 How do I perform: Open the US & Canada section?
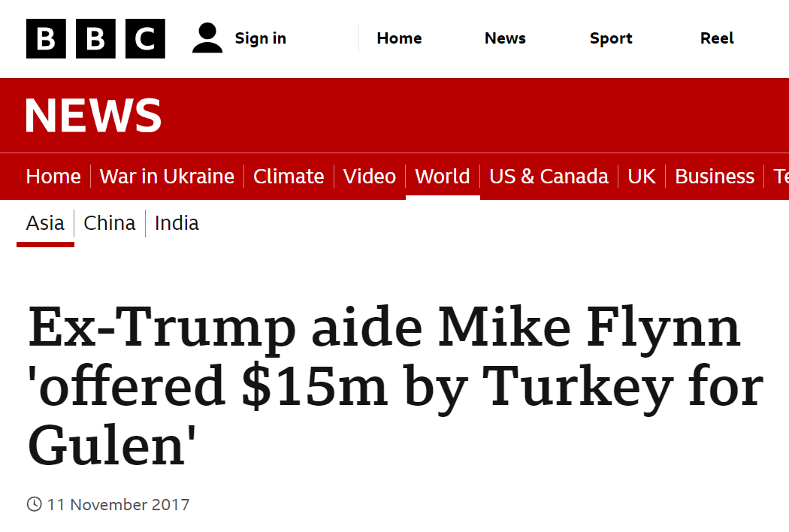click(549, 177)
